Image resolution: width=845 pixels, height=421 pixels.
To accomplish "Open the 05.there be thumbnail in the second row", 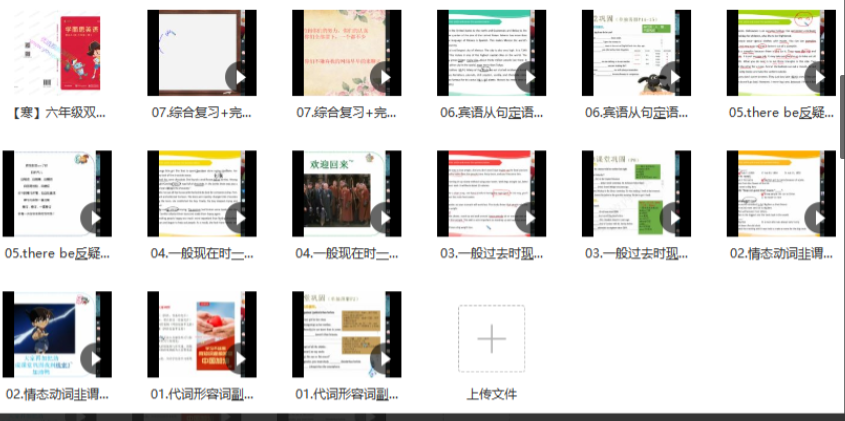I will click(57, 194).
